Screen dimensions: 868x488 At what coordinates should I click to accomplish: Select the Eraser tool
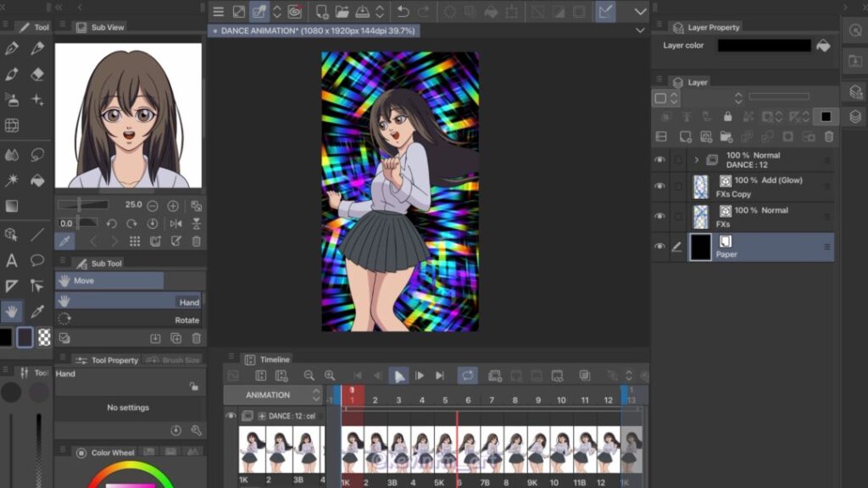37,75
